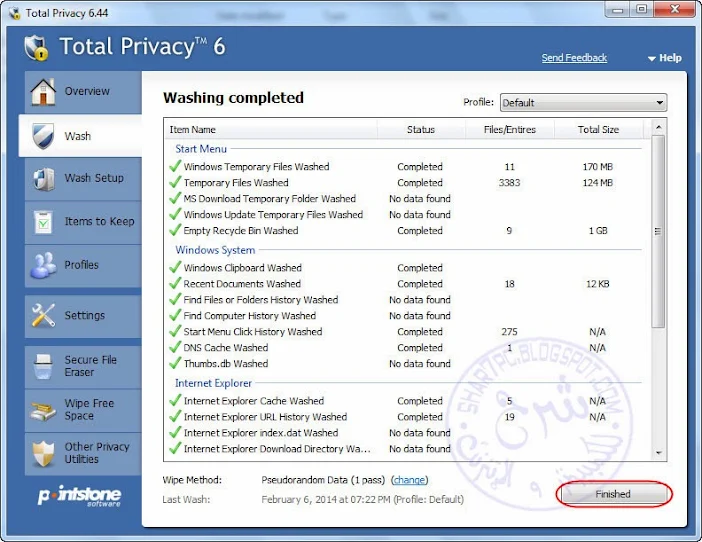Click green checkmark beside Find Computer History Washed

(x=175, y=316)
